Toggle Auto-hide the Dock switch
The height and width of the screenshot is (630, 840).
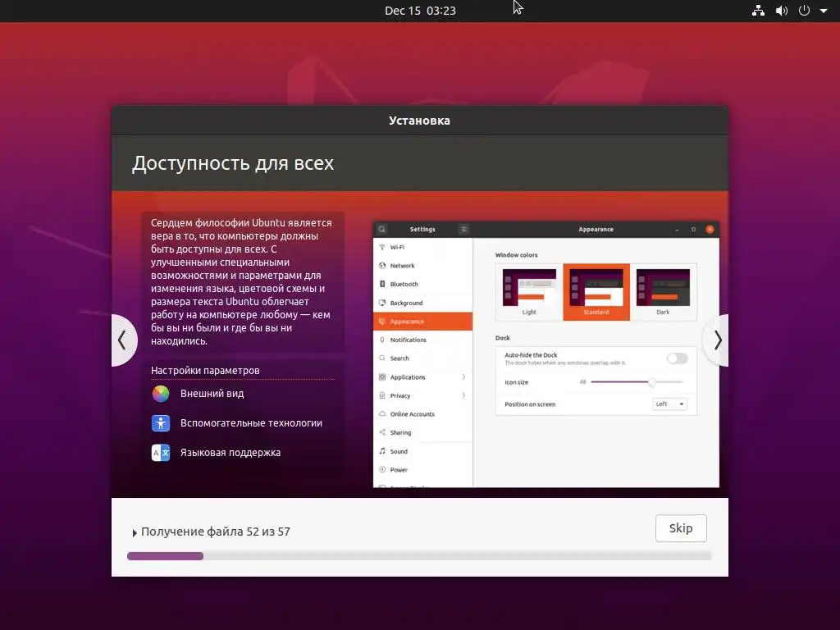tap(677, 358)
